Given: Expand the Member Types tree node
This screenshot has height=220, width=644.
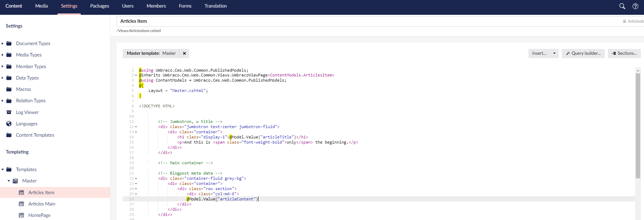Looking at the screenshot, I should pos(2,66).
